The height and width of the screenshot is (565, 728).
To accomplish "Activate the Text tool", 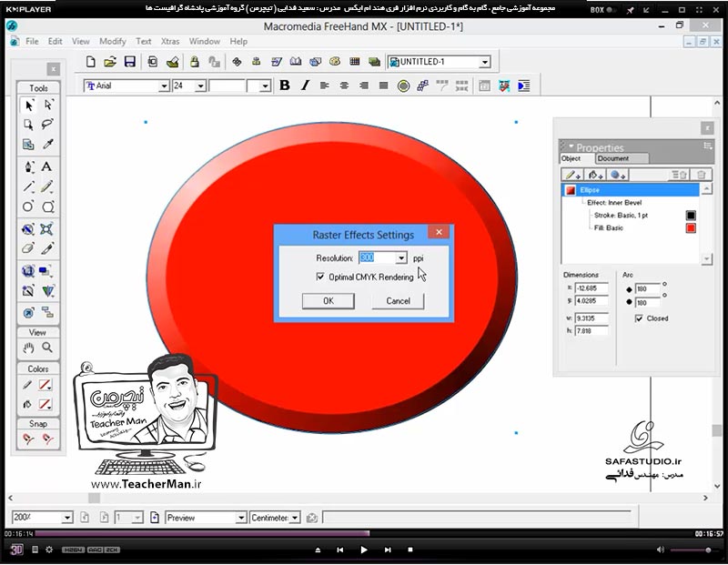I will click(46, 166).
